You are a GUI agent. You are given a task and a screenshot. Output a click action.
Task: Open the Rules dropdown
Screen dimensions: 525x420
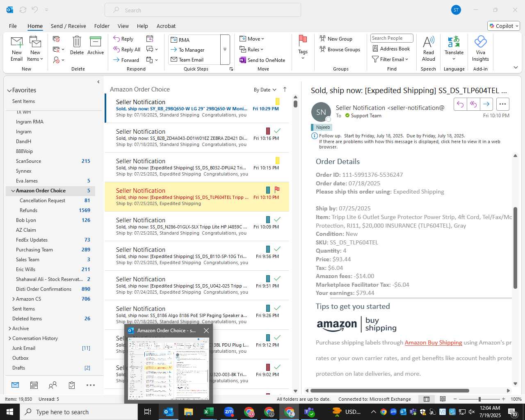coord(251,49)
